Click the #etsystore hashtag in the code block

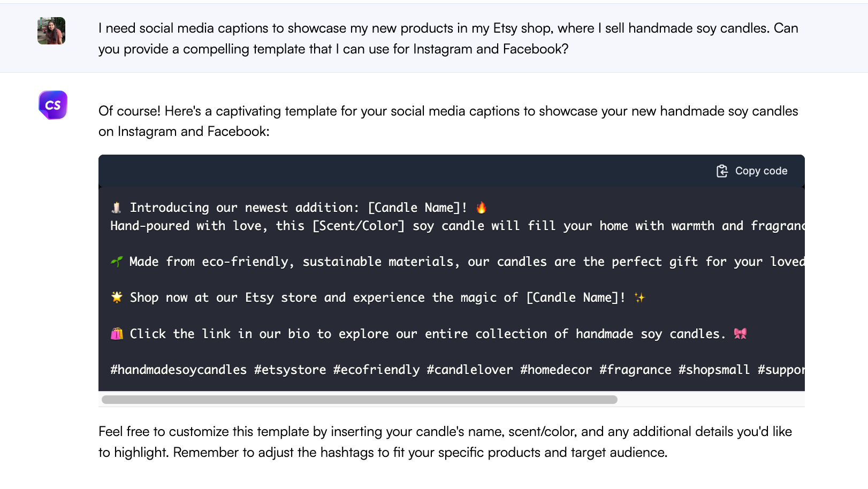click(290, 370)
